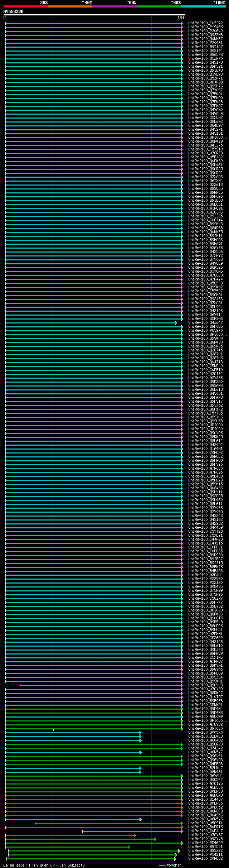Select hit label UniRef100_B0DRT6
The width and height of the screenshot is (229, 868).
[x=205, y=827]
